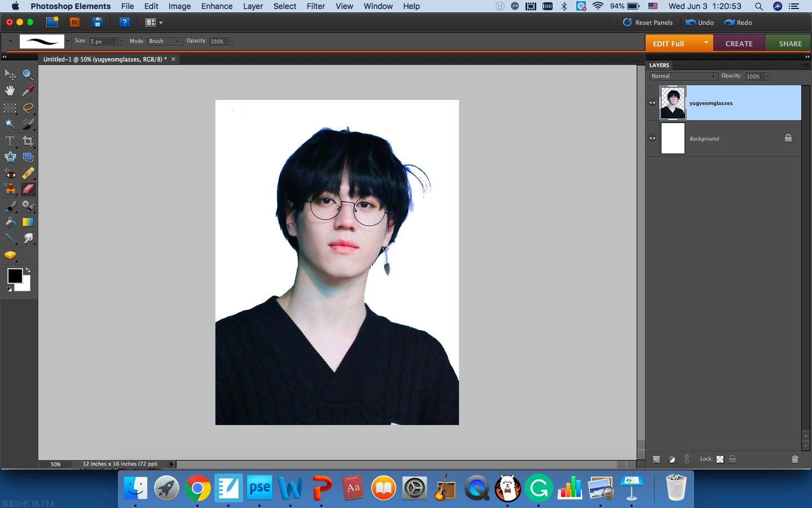Select the Magic Wand tool

[10, 124]
